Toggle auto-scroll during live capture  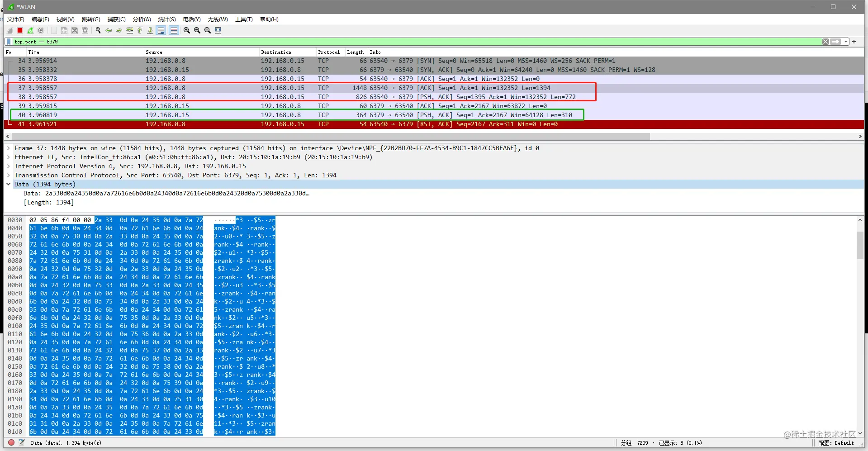coord(161,30)
